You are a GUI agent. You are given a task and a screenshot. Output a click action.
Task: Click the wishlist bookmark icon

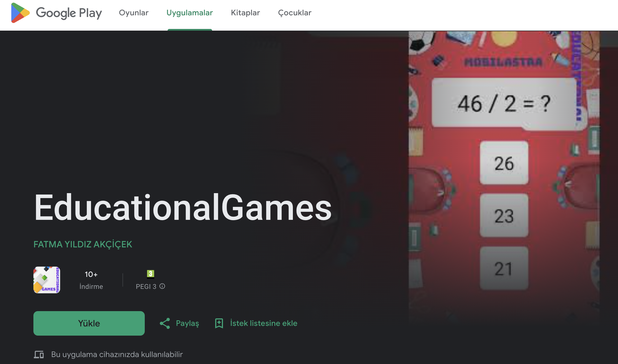point(219,323)
